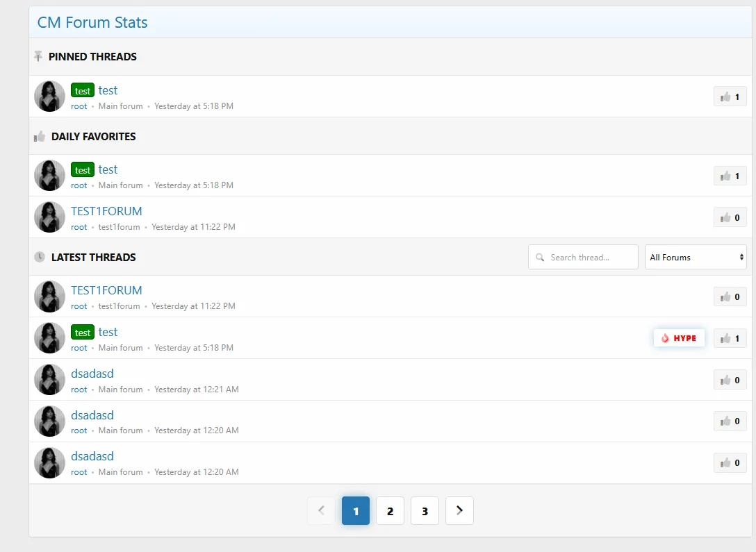Click the red HYPE flame badge

click(679, 338)
